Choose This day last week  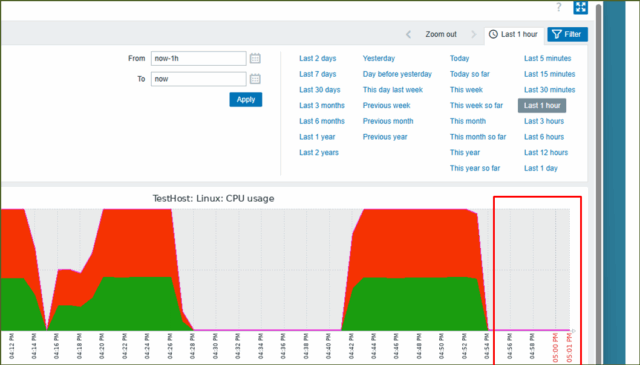pyautogui.click(x=393, y=90)
